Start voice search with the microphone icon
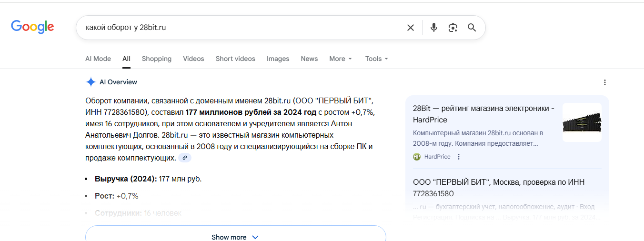 pos(433,28)
